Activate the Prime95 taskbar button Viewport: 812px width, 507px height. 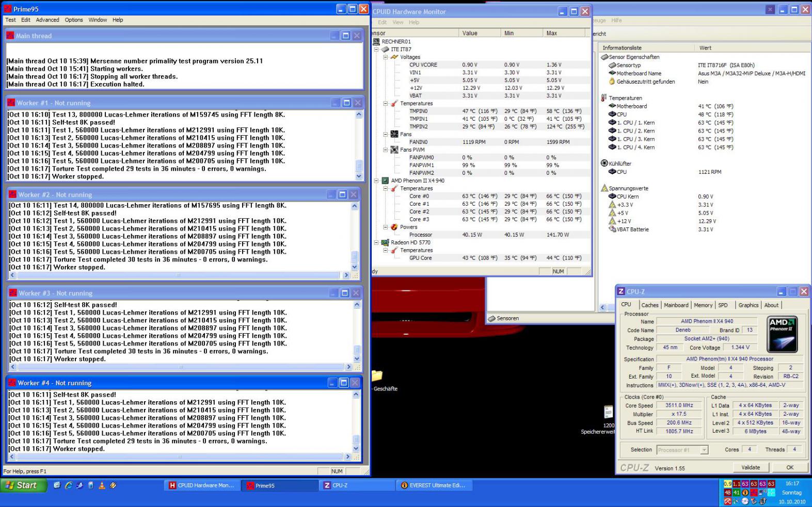click(279, 485)
